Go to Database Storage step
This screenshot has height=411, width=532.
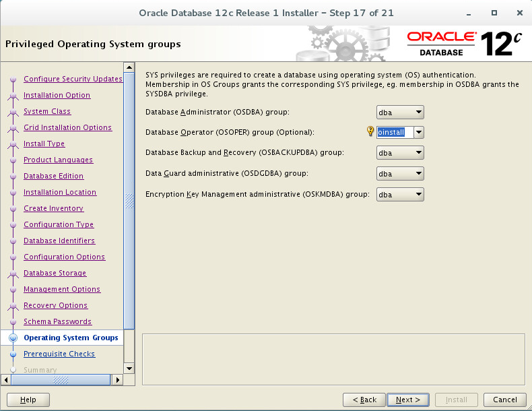click(x=55, y=273)
